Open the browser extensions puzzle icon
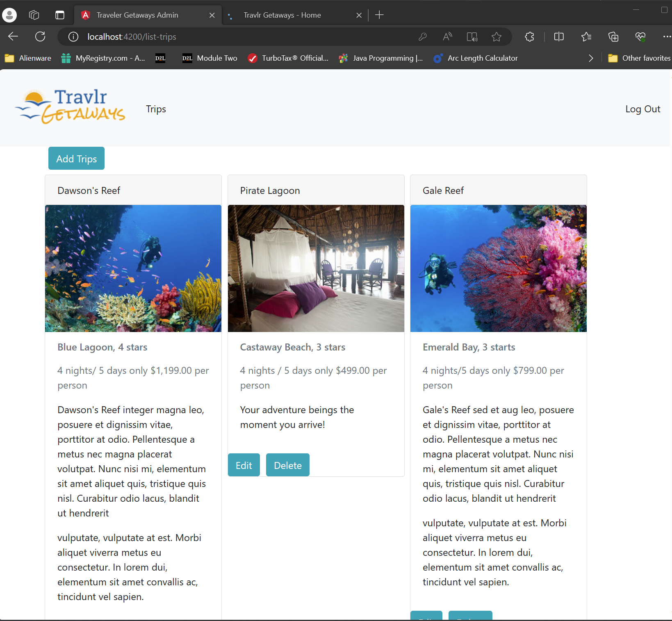672x621 pixels. click(x=529, y=37)
